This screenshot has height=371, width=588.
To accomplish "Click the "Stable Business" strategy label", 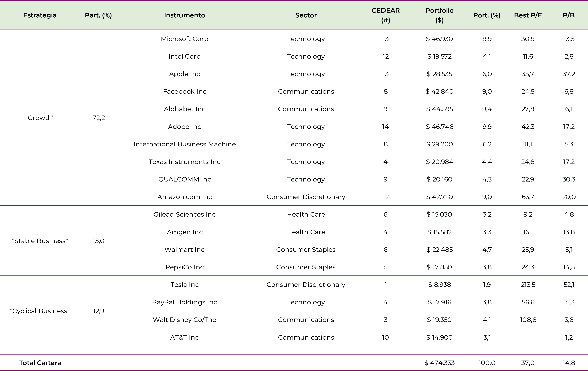I will (40, 241).
